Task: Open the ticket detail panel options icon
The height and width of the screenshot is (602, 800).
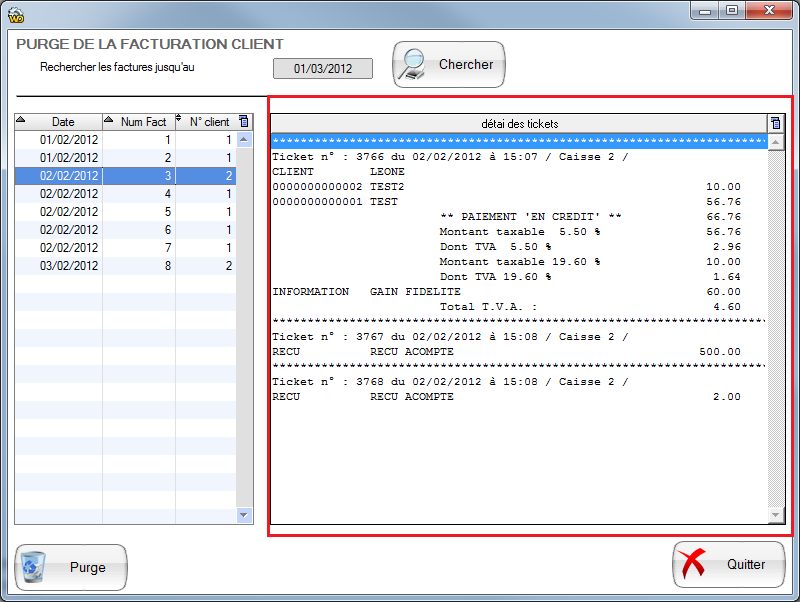Action: pyautogui.click(x=775, y=123)
